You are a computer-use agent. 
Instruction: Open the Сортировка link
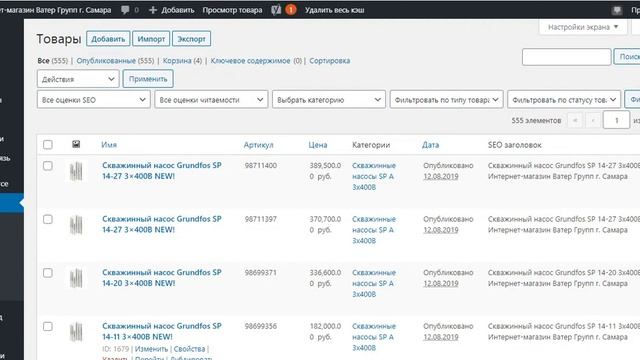coord(329,60)
